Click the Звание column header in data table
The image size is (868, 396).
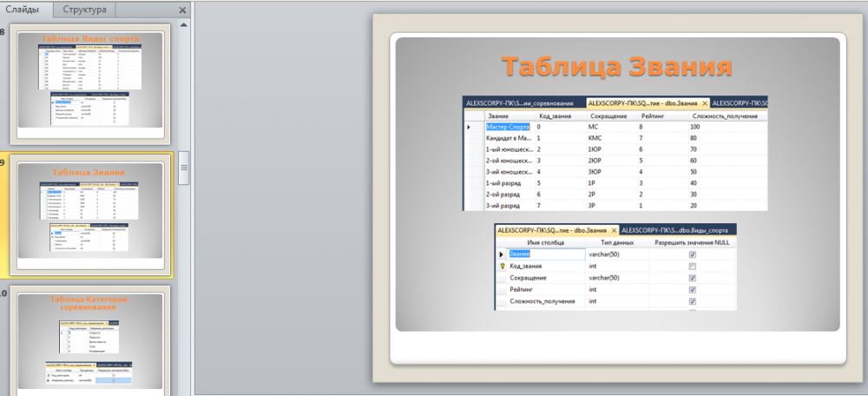pyautogui.click(x=509, y=115)
